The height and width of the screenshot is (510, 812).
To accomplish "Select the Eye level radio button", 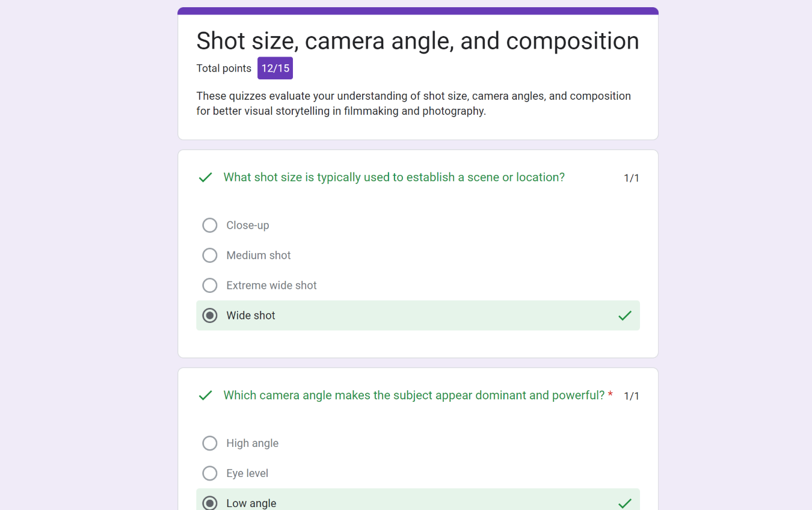I will pyautogui.click(x=210, y=473).
